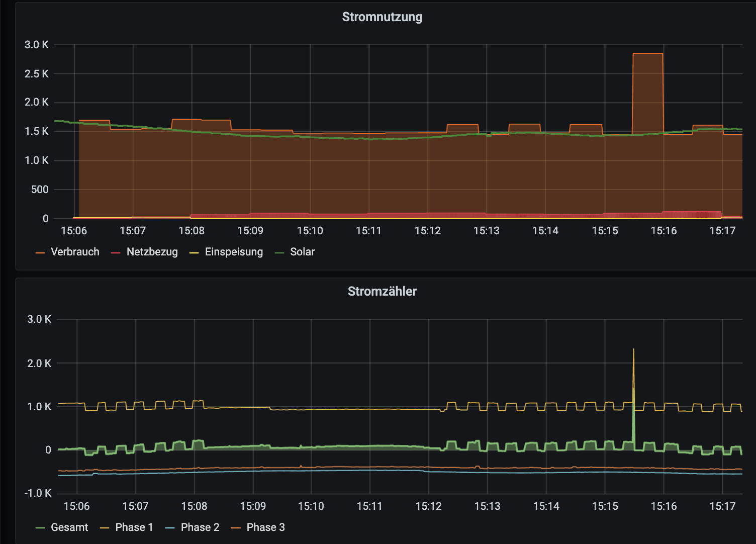Isolate the Einspeisung series via legend label
Image resolution: width=756 pixels, height=544 pixels.
pos(234,252)
